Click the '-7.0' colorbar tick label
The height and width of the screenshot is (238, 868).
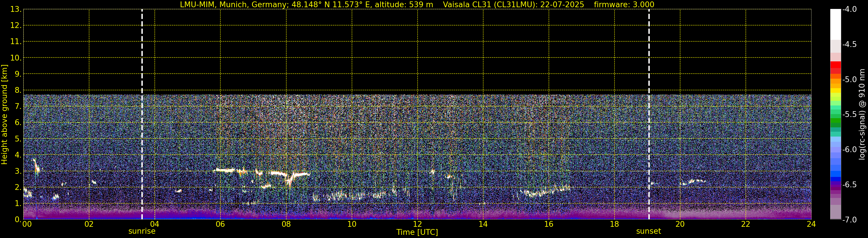click(849, 220)
